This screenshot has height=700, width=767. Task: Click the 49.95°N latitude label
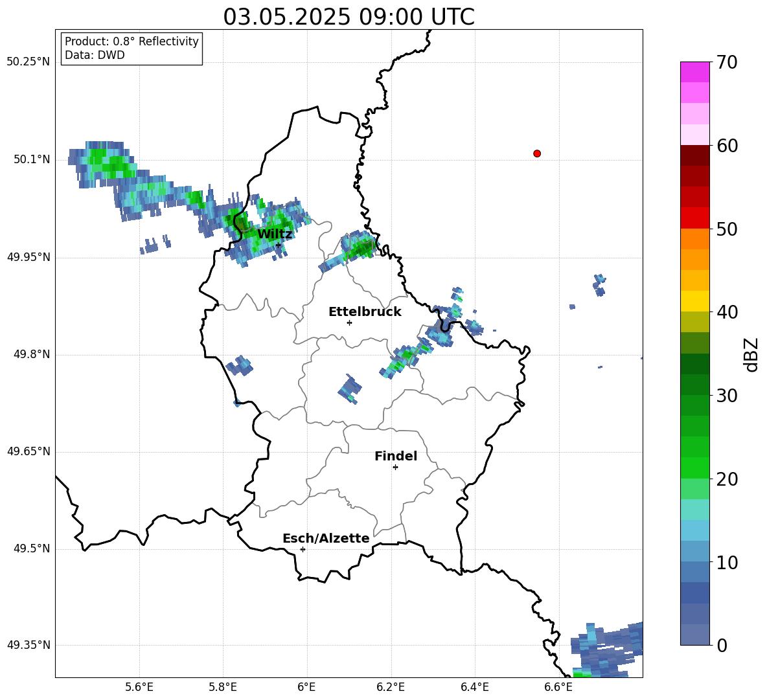(x=29, y=257)
